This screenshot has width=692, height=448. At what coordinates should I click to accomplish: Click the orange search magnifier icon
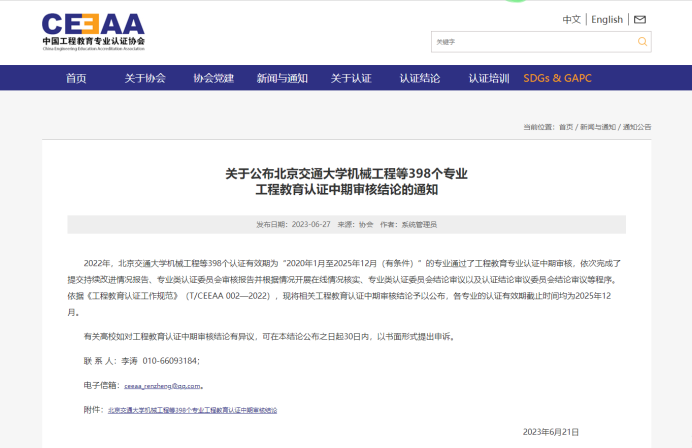coord(643,42)
